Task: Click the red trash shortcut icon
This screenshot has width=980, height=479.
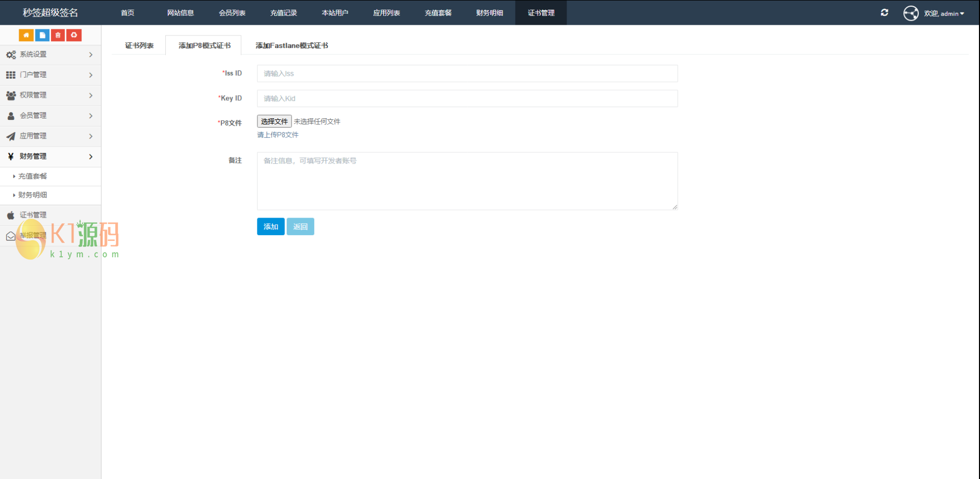Action: pos(58,35)
